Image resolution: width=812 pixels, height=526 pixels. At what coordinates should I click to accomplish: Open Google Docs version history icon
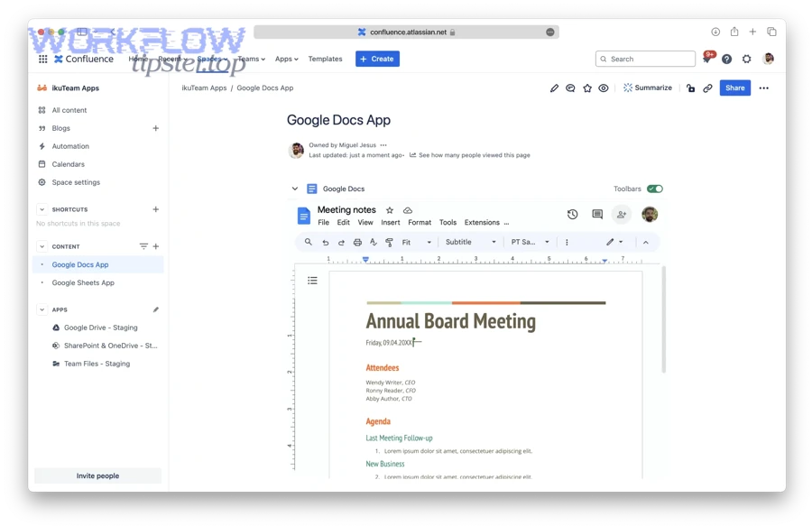[572, 215]
